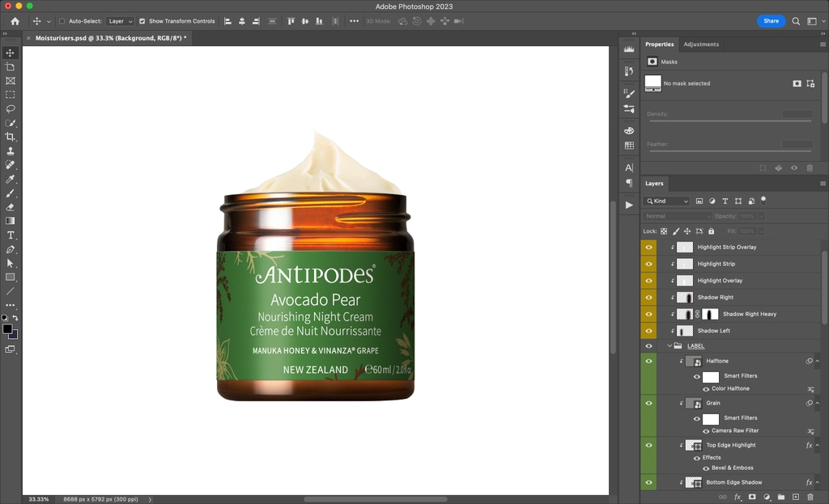
Task: Select the Line tool
Action: pos(10,291)
